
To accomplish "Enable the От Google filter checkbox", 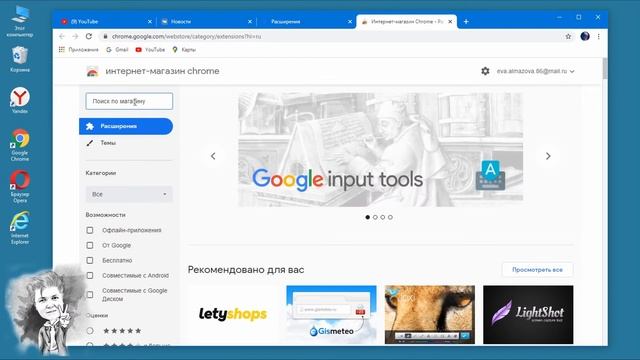I will pos(90,245).
